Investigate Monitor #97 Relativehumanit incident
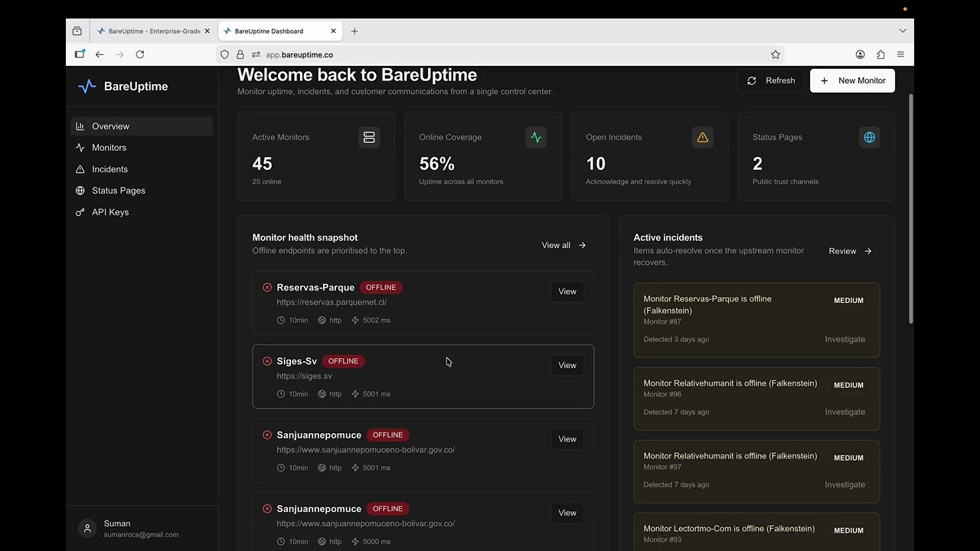This screenshot has width=980, height=551. click(844, 484)
